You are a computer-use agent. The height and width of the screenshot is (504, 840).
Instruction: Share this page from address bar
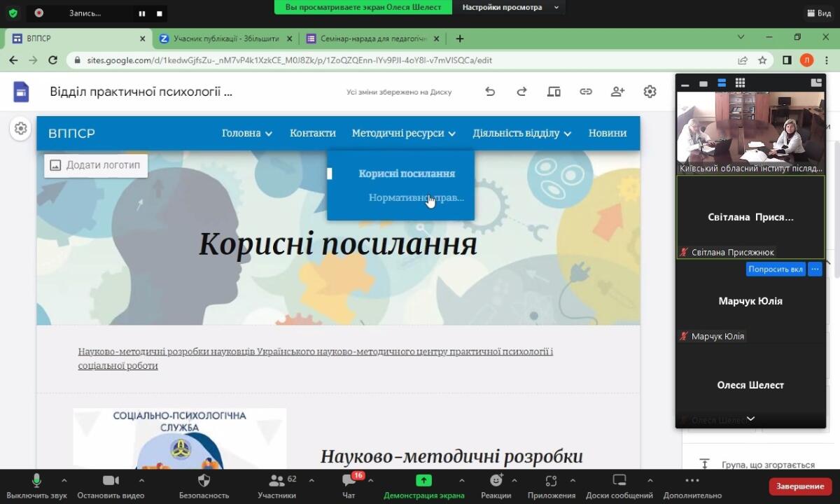(x=743, y=60)
